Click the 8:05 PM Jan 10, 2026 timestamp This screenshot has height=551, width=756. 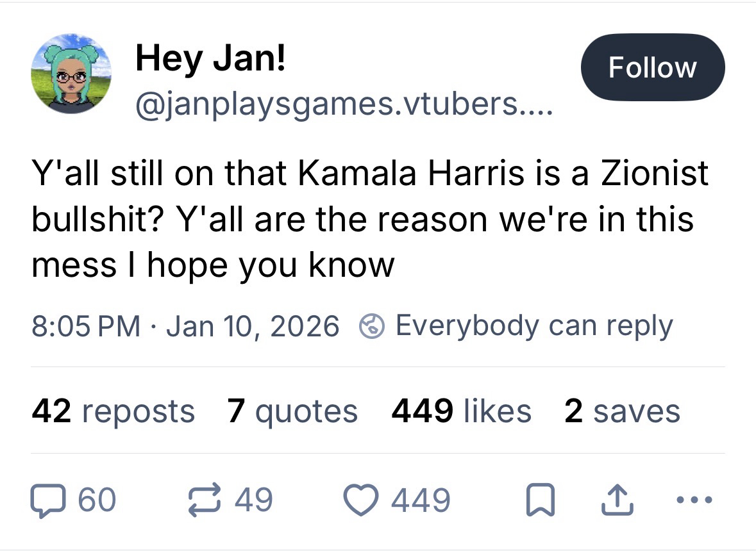click(185, 326)
